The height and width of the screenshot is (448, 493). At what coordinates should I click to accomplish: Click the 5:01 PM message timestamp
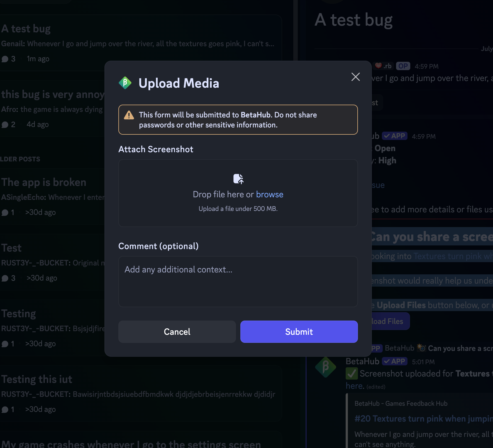point(423,362)
